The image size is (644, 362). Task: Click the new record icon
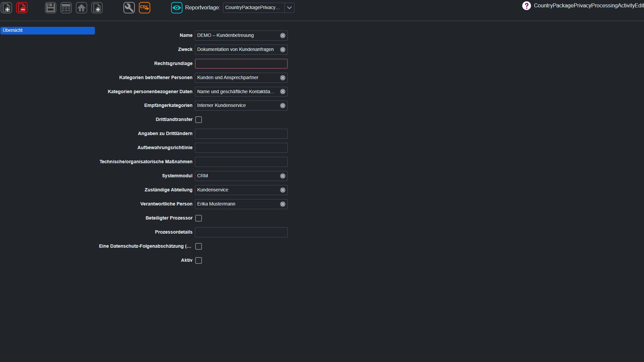7,8
